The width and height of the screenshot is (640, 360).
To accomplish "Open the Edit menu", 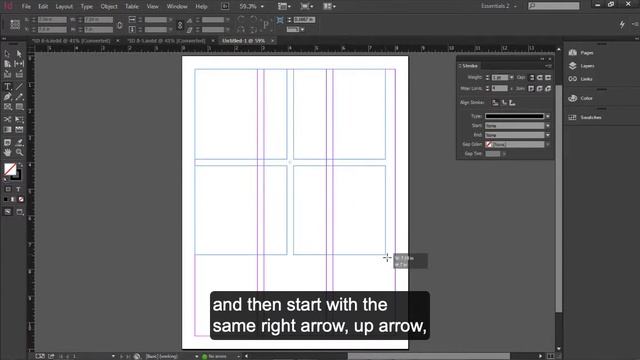I will click(x=43, y=7).
